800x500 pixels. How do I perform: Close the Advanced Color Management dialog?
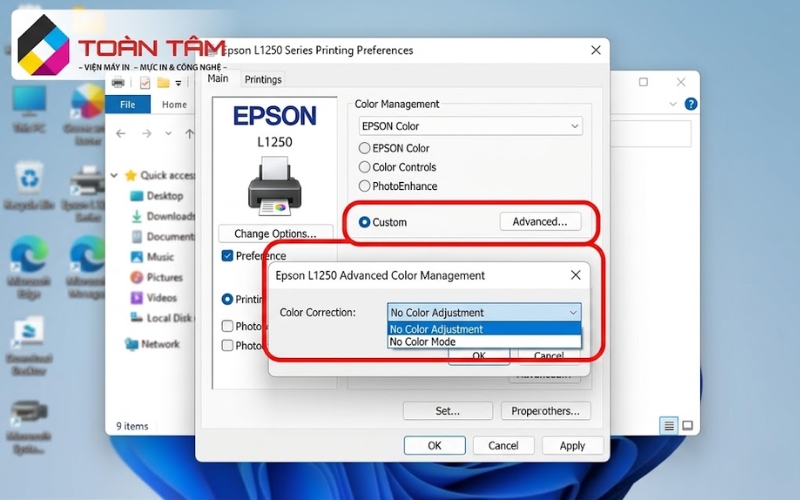click(x=576, y=276)
